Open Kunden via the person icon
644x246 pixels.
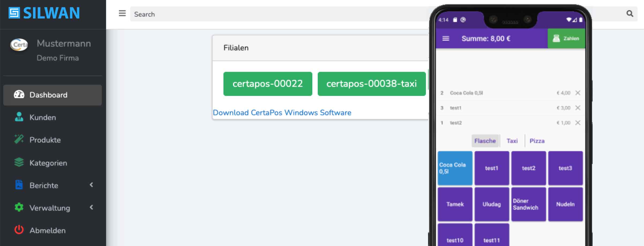coord(19,117)
